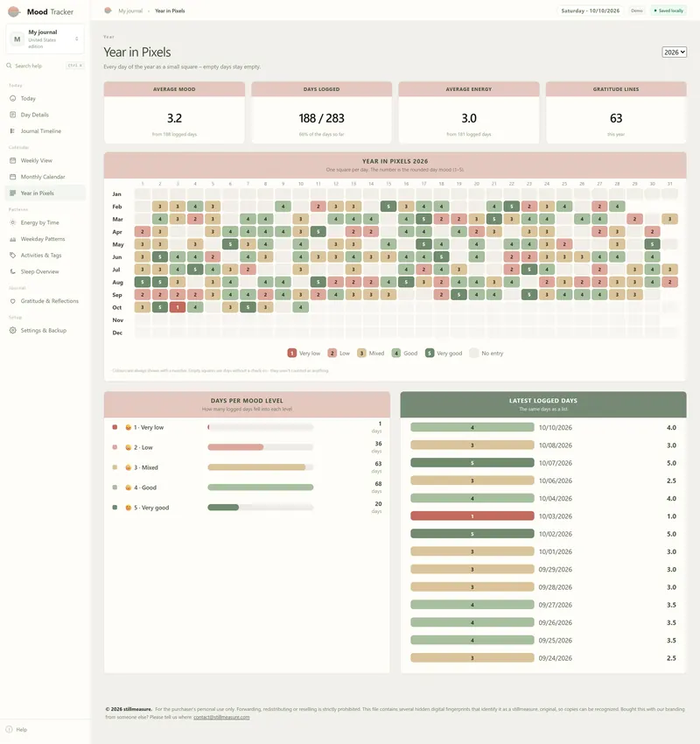Click the 10/03/2026 red mood bar

(x=472, y=516)
